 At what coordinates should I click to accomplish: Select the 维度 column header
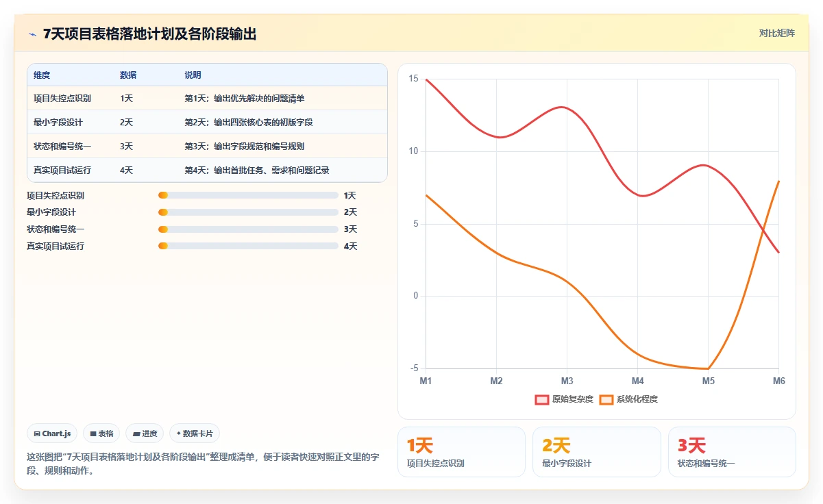[42, 75]
